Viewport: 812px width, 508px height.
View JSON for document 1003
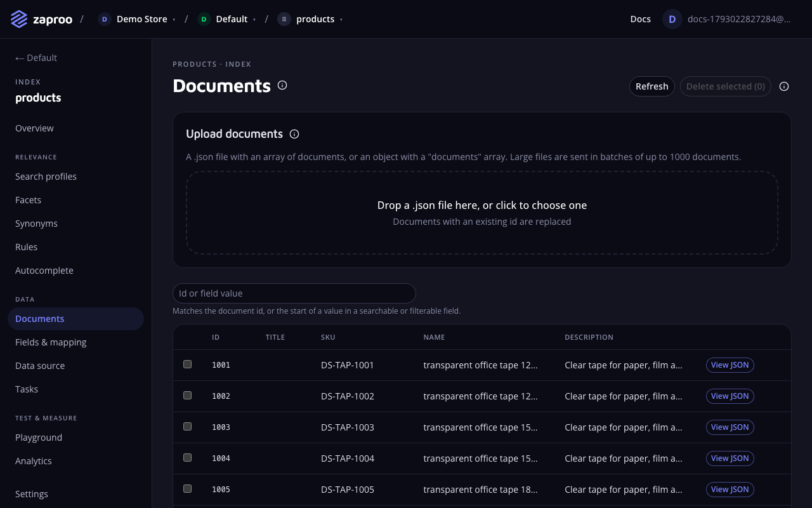point(730,427)
